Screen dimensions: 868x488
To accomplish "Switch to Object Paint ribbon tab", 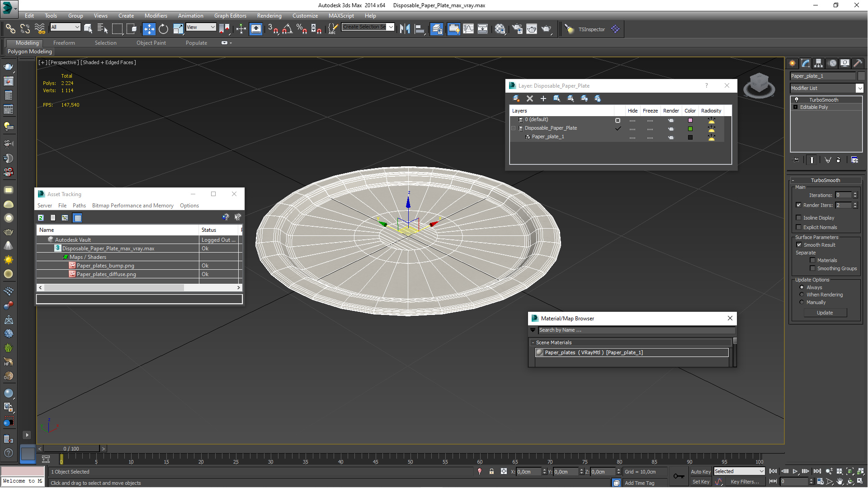I will (x=151, y=43).
